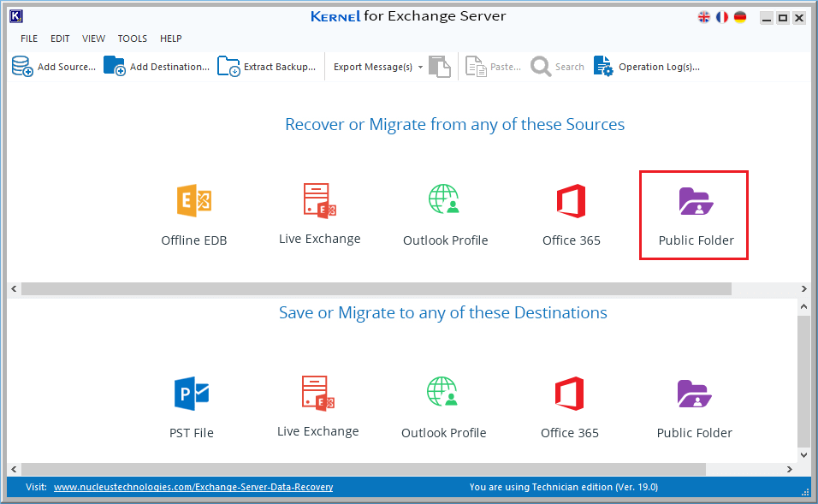The height and width of the screenshot is (504, 818).
Task: Switch language to German flag
Action: coord(740,17)
